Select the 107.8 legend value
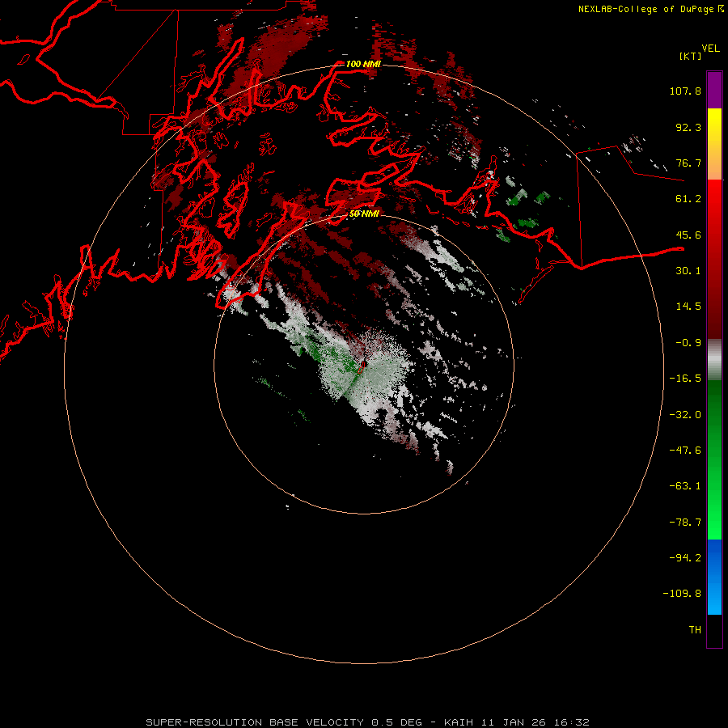The height and width of the screenshot is (728, 728). 685,91
